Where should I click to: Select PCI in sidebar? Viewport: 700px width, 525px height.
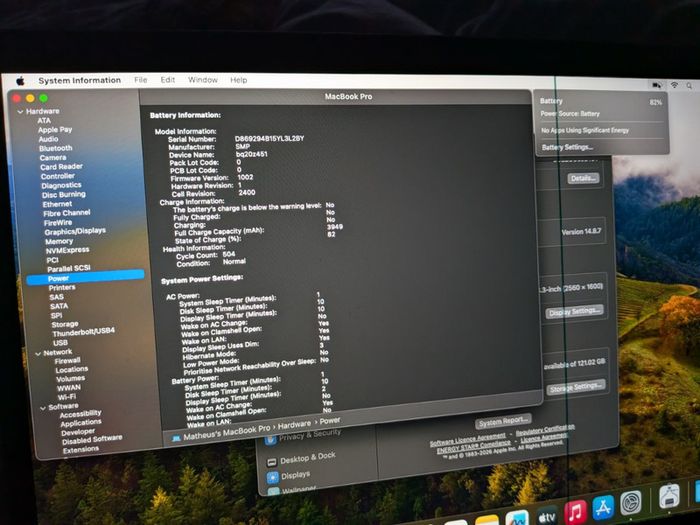click(x=52, y=260)
